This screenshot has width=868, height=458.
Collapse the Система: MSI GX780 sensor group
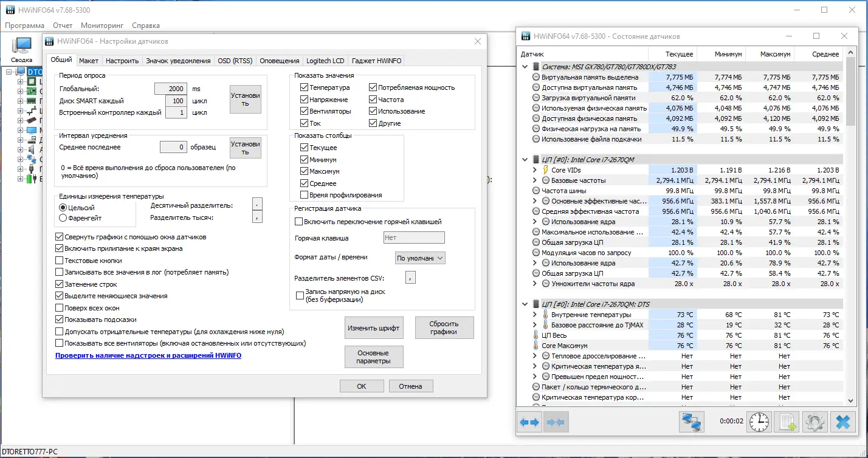[x=525, y=67]
